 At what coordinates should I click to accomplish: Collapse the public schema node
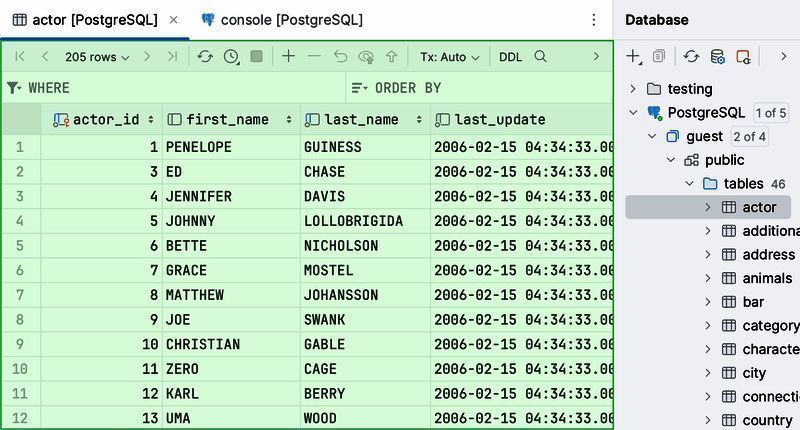click(671, 160)
